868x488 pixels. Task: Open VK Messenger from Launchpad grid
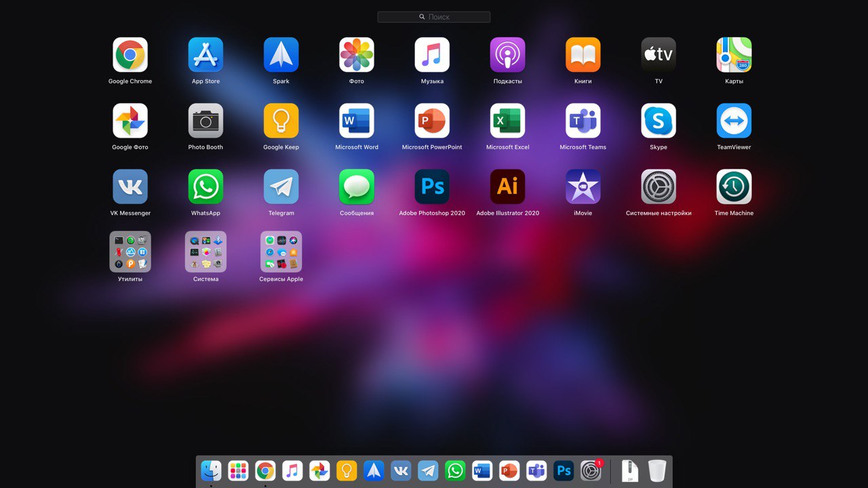pyautogui.click(x=130, y=186)
